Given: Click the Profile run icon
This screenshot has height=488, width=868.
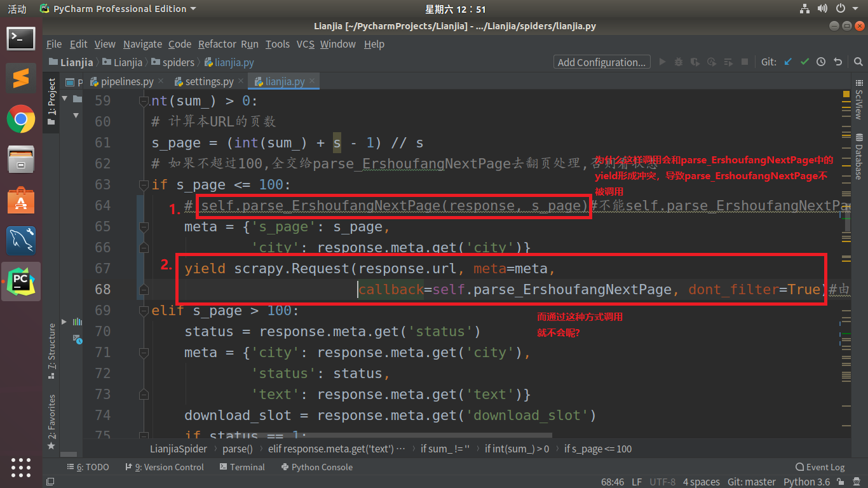Looking at the screenshot, I should coord(712,62).
